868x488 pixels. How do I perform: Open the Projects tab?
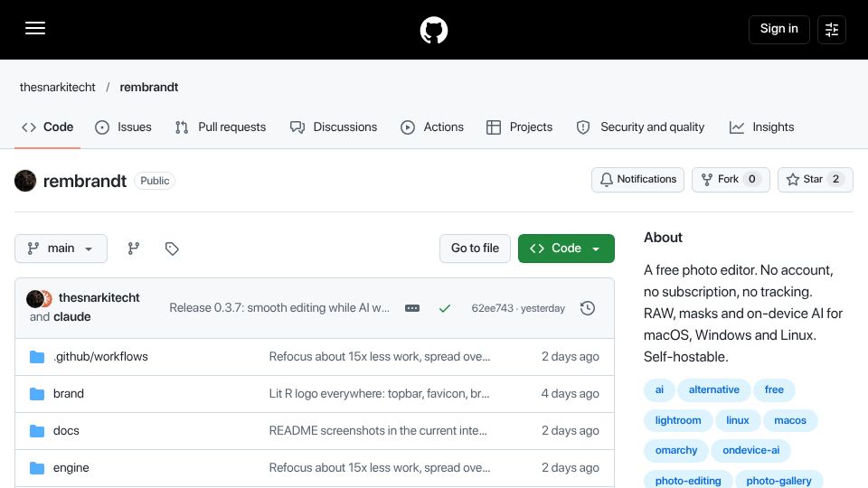pyautogui.click(x=519, y=127)
